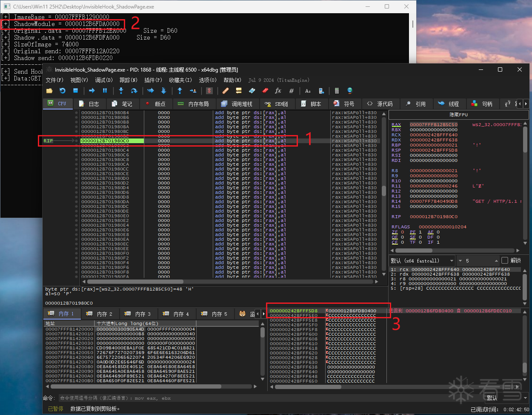Click the Az string search icon

click(x=308, y=91)
